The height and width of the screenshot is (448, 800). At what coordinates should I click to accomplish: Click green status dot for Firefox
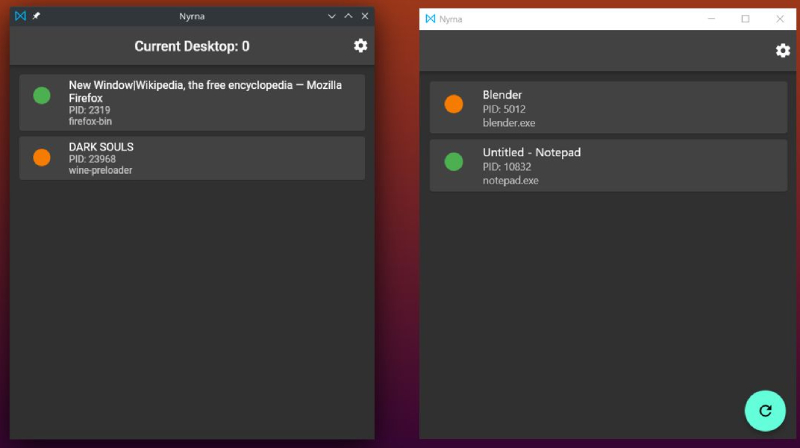(42, 95)
